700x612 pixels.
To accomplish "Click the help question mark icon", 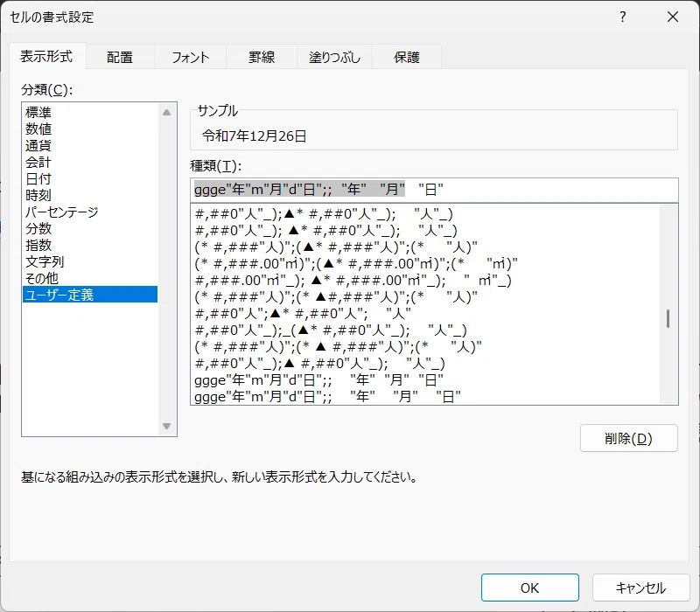I will tap(623, 17).
